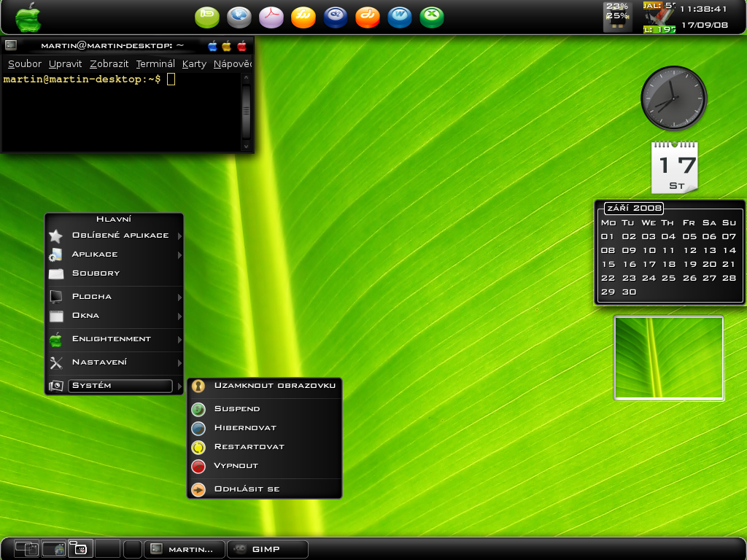
Task: Expand the Oblíbené aplikace submenu
Action: click(179, 236)
